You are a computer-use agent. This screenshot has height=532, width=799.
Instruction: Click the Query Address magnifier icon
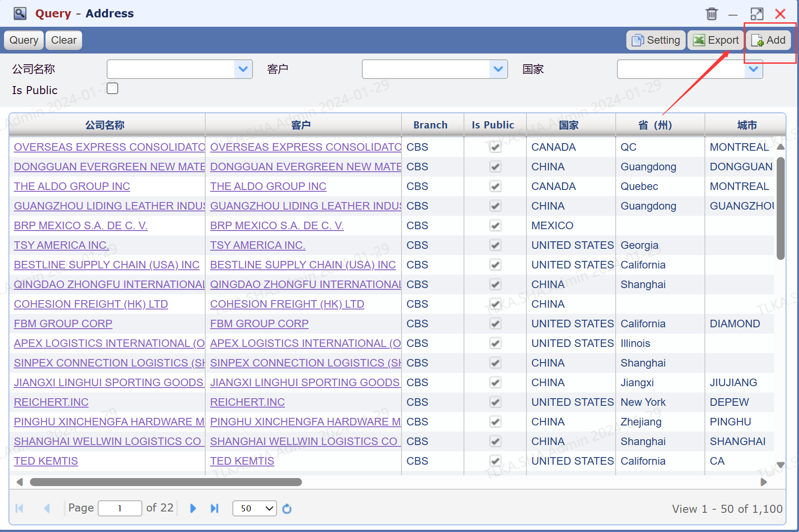pyautogui.click(x=20, y=13)
